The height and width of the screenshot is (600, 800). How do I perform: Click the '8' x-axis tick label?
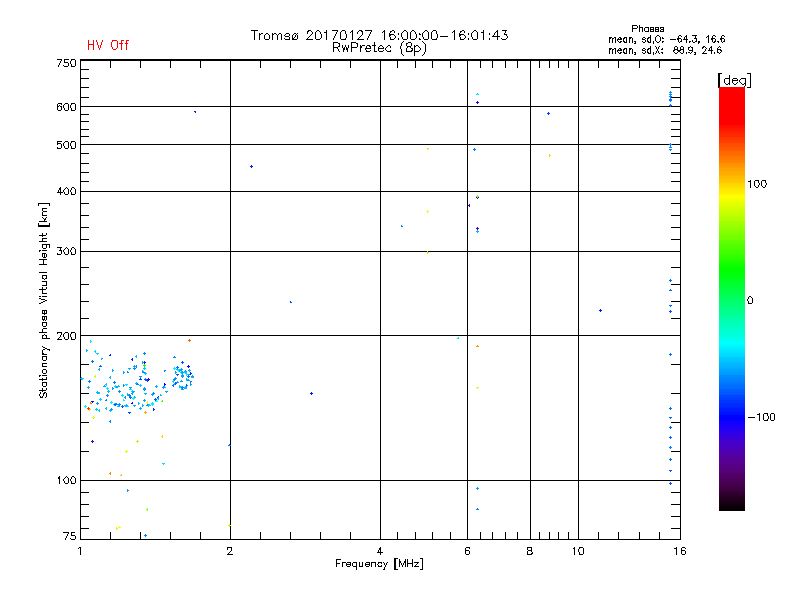pyautogui.click(x=530, y=551)
